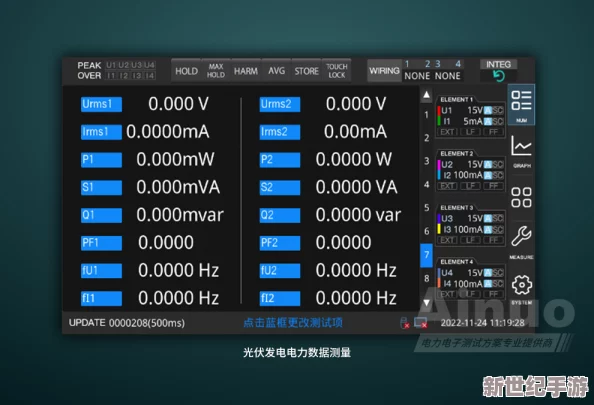Open the U1 15V range selector

(x=475, y=111)
